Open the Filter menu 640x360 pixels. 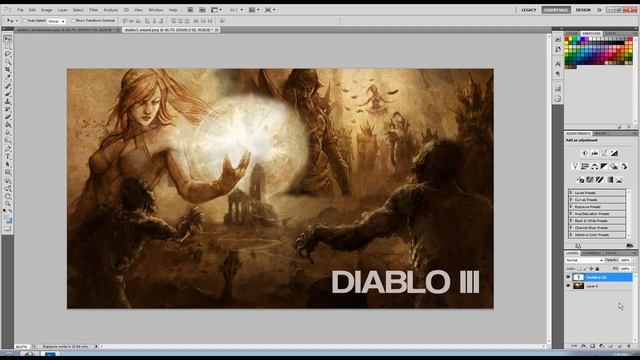coord(93,10)
